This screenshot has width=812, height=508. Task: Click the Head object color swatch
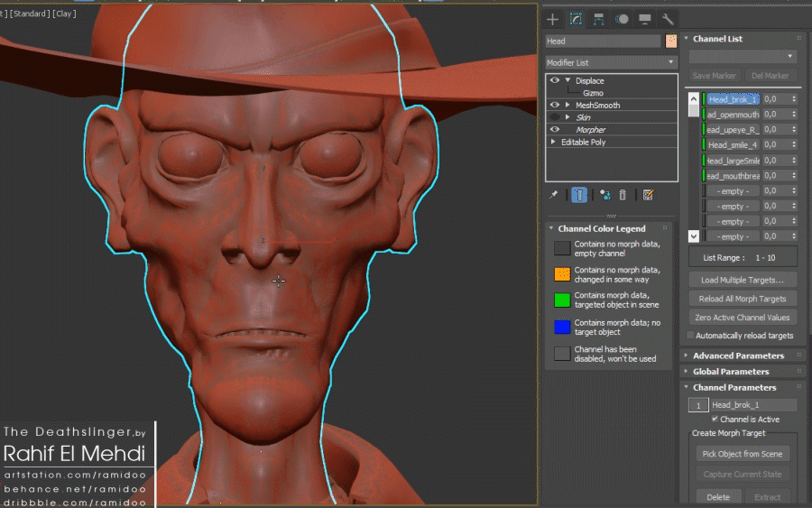pos(670,41)
